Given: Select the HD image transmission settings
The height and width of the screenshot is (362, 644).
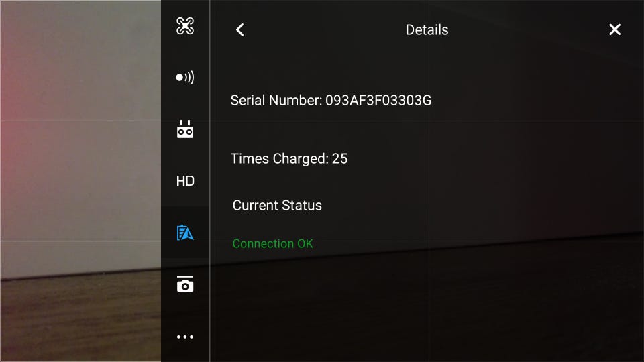Looking at the screenshot, I should [x=185, y=181].
